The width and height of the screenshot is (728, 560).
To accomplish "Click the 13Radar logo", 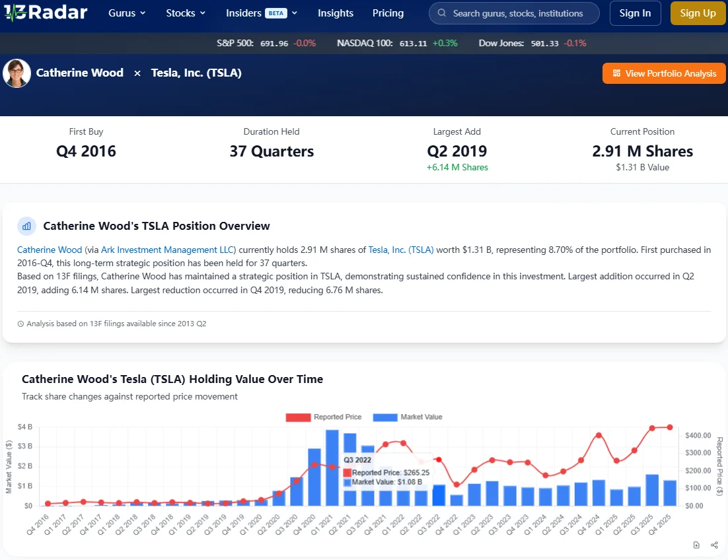I will (x=45, y=13).
